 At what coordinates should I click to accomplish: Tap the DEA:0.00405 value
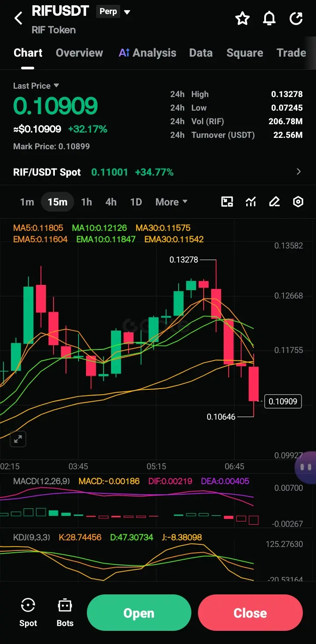225,481
